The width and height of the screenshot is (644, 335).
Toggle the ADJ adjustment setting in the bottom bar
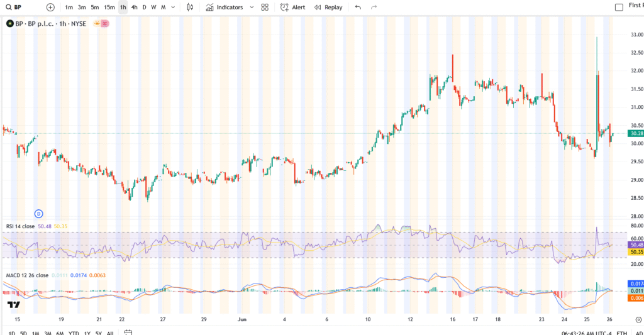tap(638, 332)
